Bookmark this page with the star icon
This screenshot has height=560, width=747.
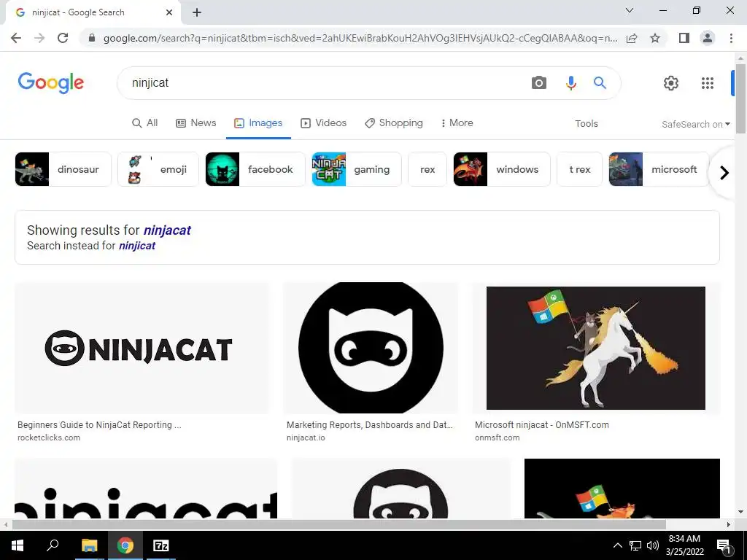655,38
